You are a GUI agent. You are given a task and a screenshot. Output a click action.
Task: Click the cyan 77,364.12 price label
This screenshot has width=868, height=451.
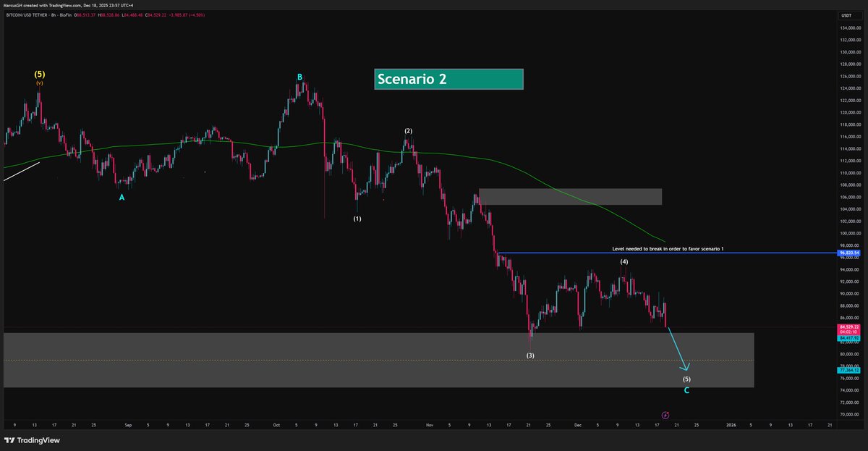click(848, 370)
